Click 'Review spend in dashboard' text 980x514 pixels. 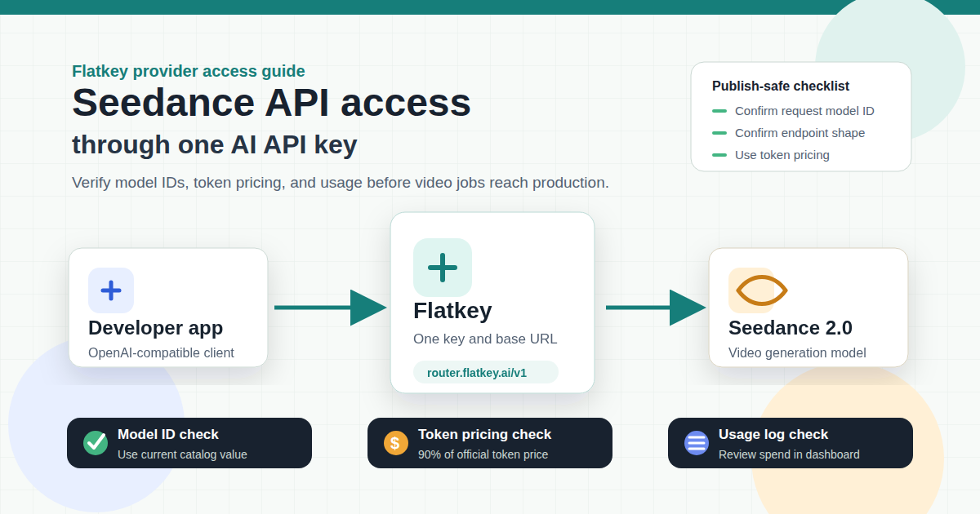pos(789,454)
